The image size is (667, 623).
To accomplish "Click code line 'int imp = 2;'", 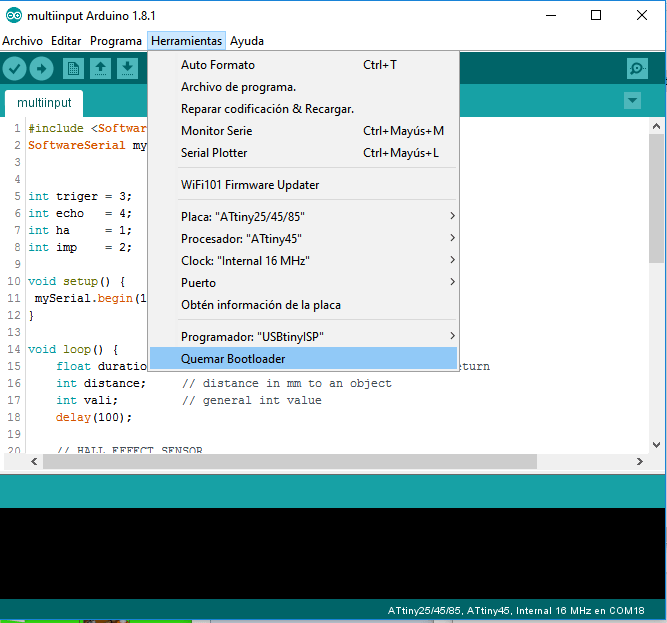I will [x=80, y=247].
